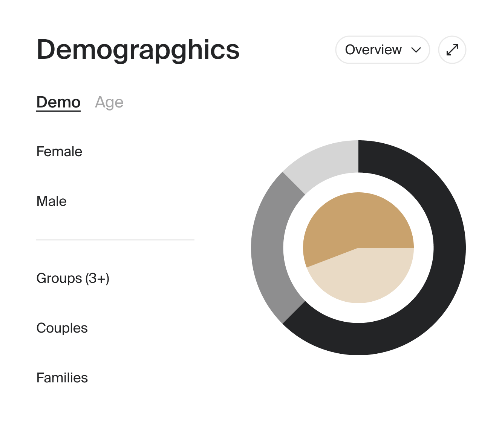Click the Female legend label
The width and height of the screenshot is (502, 448).
(59, 152)
